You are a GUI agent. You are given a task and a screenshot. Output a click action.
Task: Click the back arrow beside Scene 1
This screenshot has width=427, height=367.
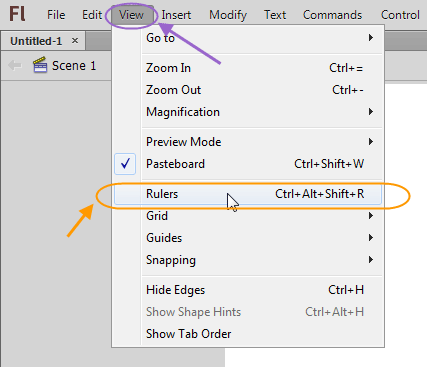pos(15,65)
